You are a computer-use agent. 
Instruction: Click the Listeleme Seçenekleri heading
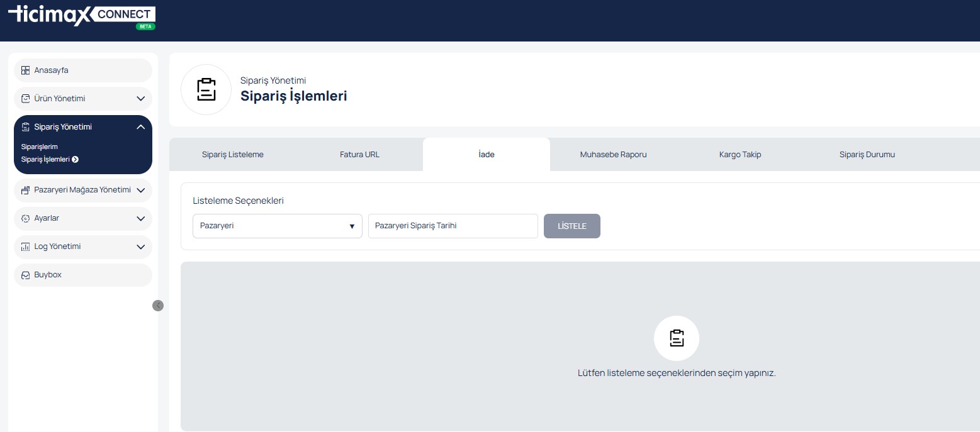pyautogui.click(x=238, y=201)
